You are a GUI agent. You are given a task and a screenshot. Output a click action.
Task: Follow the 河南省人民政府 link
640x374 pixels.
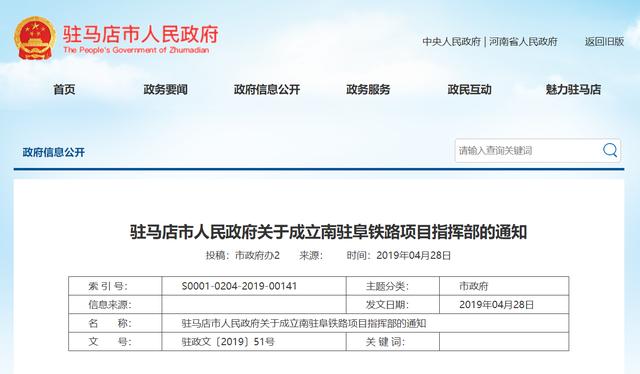523,42
